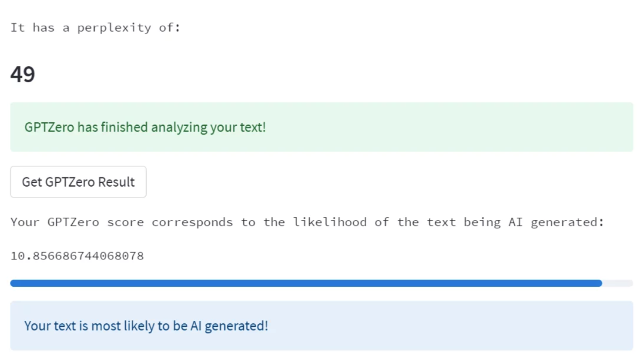This screenshot has height=359, width=644.
Task: Click "AI generated:" ending the score description
Action: (x=556, y=222)
